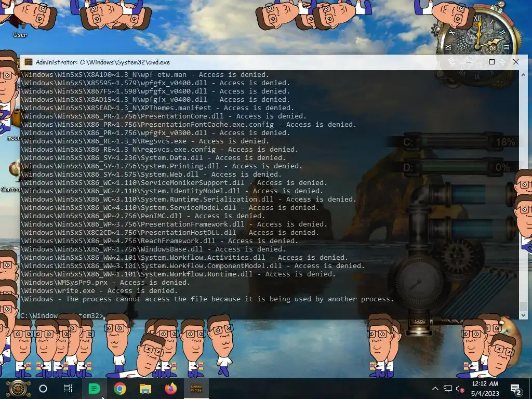Click the 'System.ServiceModel.dll' line

click(x=170, y=208)
